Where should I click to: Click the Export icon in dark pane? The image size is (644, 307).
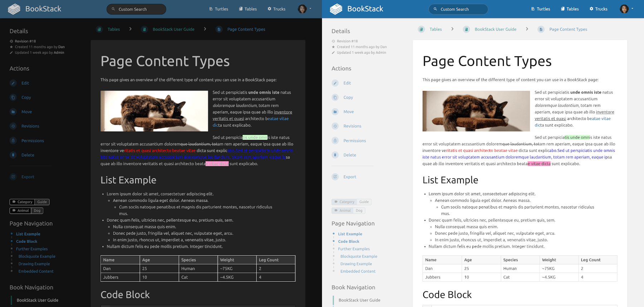coord(13,177)
